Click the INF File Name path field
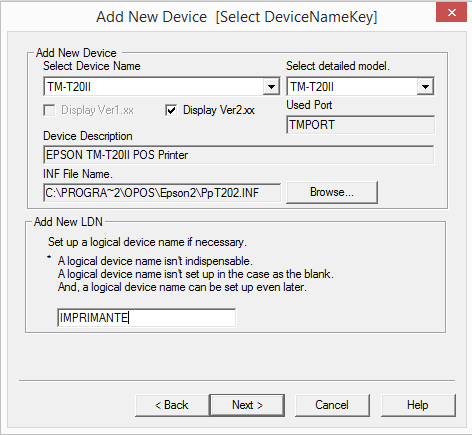 162,193
